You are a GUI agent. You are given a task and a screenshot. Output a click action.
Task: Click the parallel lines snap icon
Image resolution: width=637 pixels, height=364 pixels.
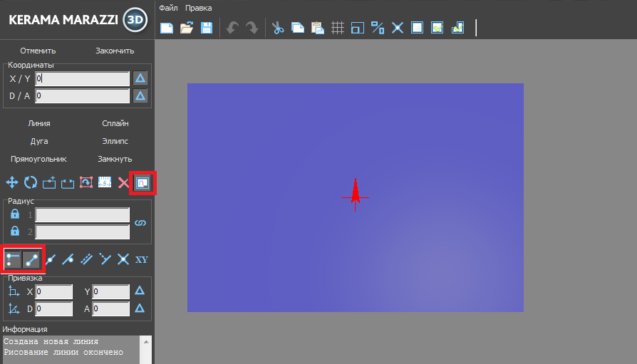[86, 259]
